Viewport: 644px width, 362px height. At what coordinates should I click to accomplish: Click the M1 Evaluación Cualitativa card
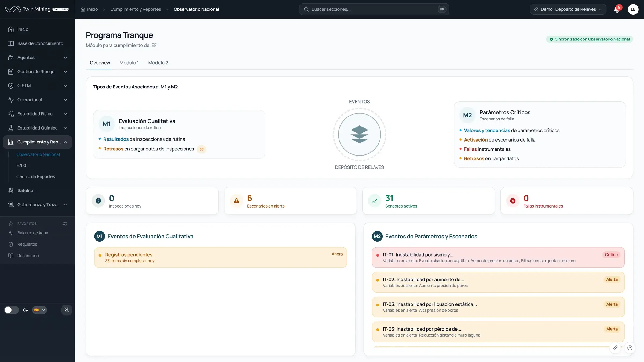point(179,134)
